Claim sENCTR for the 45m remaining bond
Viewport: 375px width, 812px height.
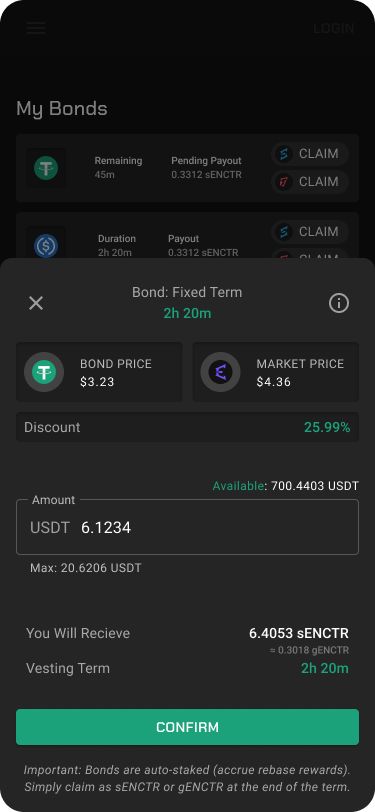tap(310, 154)
